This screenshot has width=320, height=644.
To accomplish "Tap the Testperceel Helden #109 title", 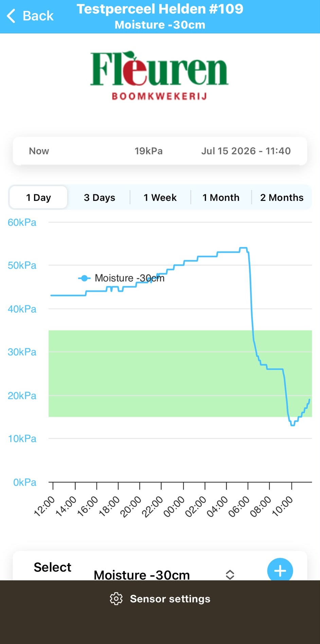I will tap(160, 9).
